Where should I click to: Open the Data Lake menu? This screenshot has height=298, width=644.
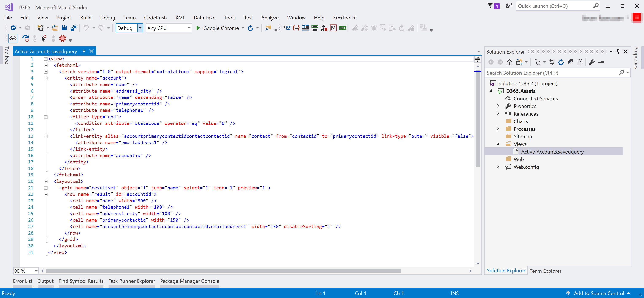[204, 18]
